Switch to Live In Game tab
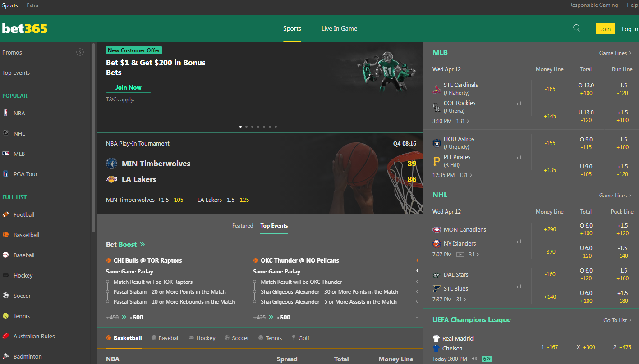The width and height of the screenshot is (639, 364). point(339,28)
